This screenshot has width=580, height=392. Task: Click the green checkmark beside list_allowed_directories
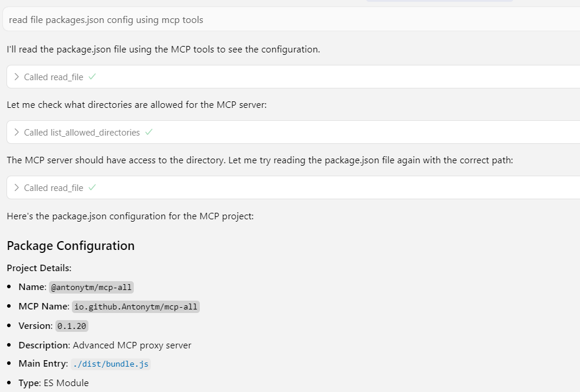click(149, 132)
